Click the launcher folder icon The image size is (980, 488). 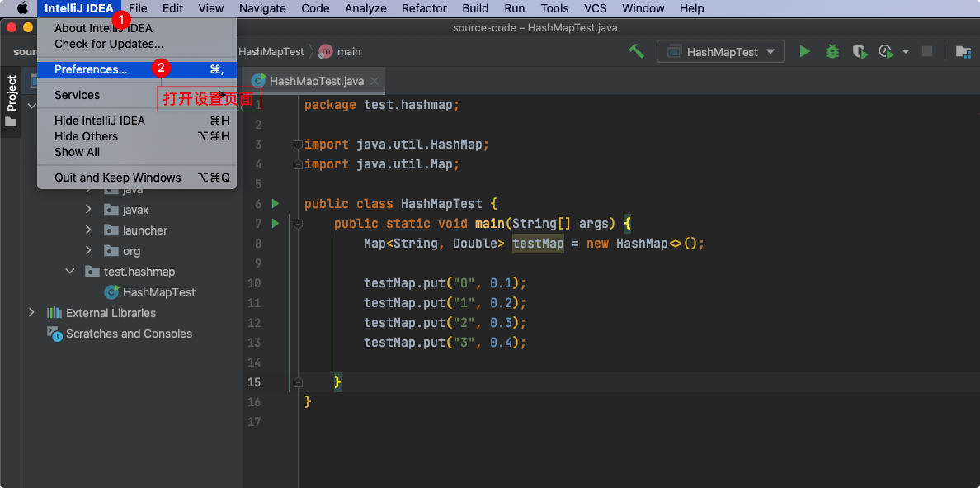[111, 230]
